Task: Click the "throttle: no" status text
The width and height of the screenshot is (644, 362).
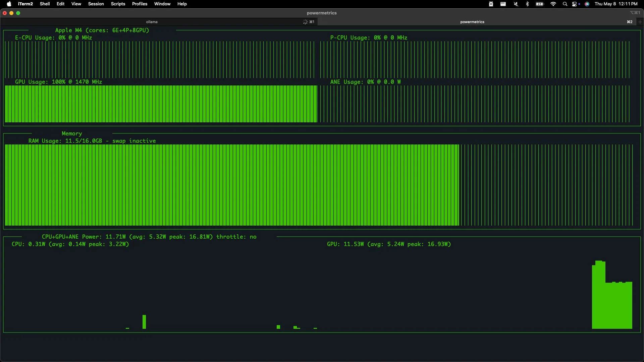Action: coord(236,237)
